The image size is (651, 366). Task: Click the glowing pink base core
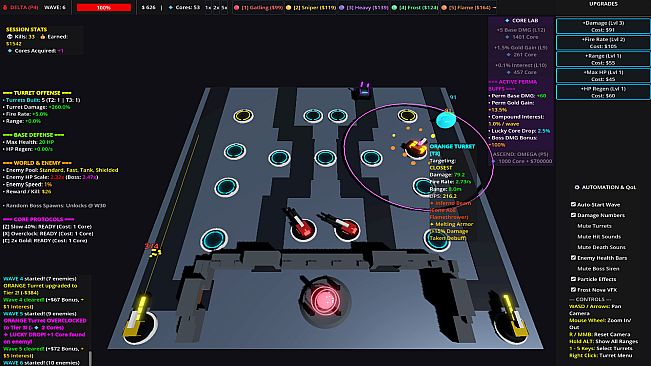[324, 300]
